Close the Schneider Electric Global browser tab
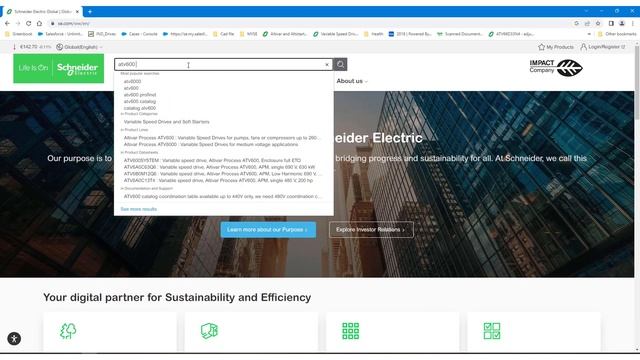 (77, 12)
